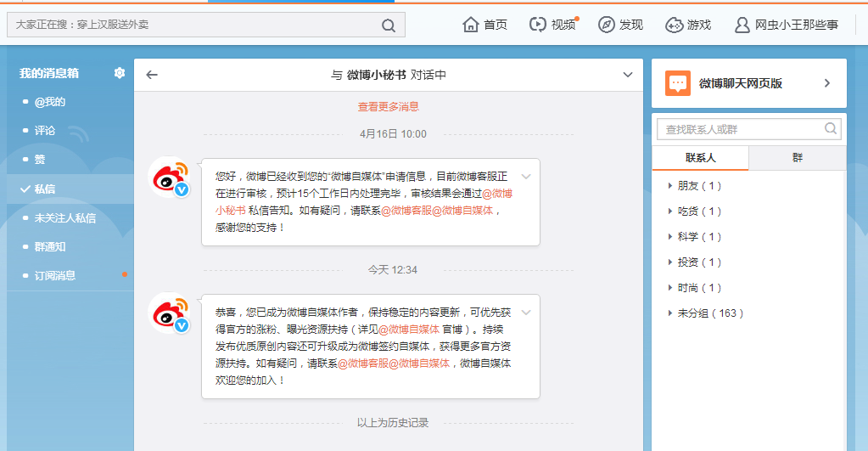Open 赞 likes in sidebar

click(40, 160)
